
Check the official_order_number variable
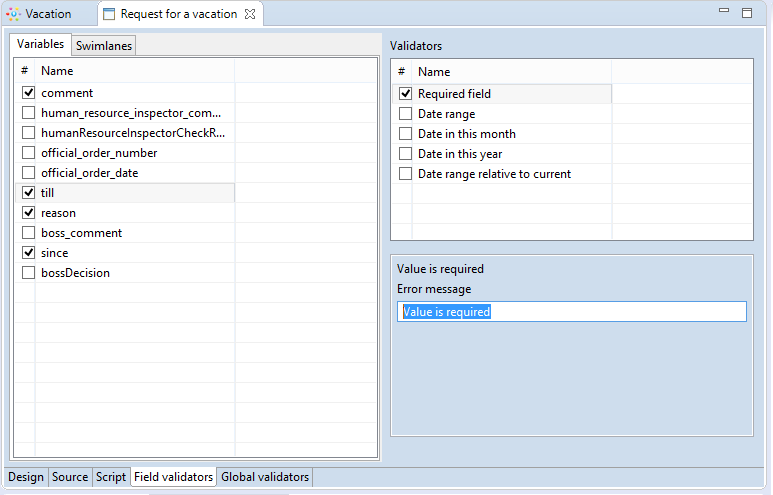click(x=28, y=153)
